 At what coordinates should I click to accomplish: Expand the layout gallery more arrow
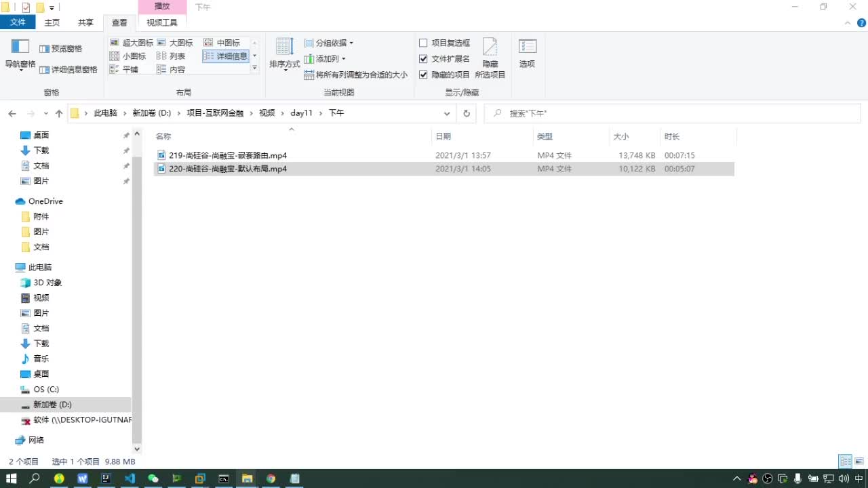click(x=255, y=68)
